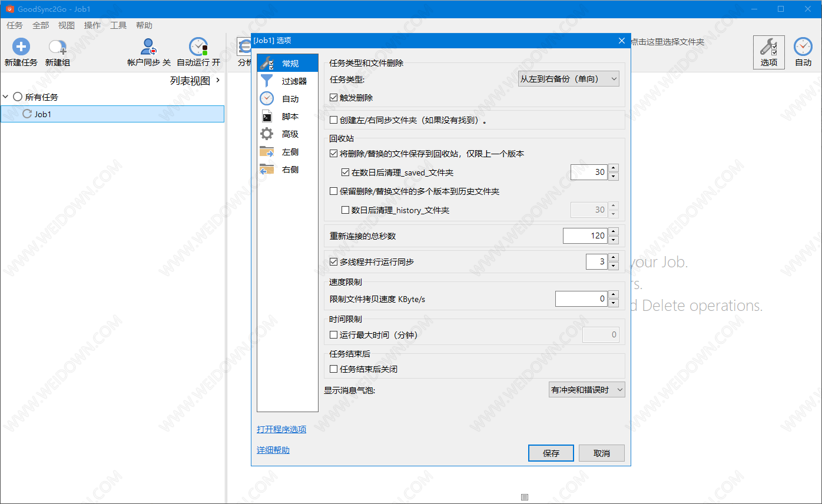Click the 自动 clock icon at far right
Screen dimensions: 822x504
[803, 47]
